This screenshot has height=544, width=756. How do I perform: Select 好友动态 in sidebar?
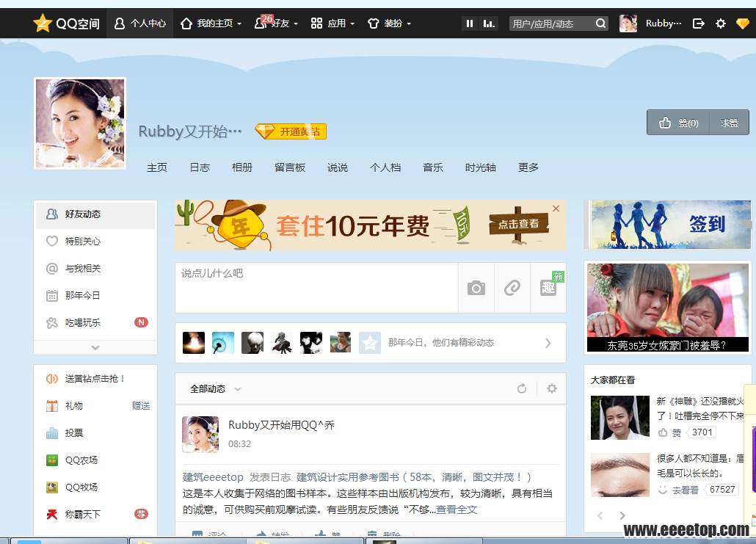point(95,214)
